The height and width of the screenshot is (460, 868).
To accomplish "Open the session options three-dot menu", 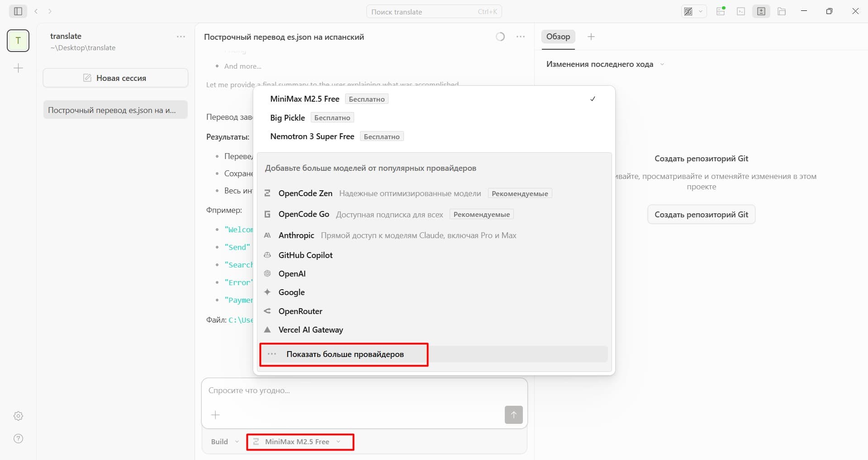I will [x=521, y=37].
